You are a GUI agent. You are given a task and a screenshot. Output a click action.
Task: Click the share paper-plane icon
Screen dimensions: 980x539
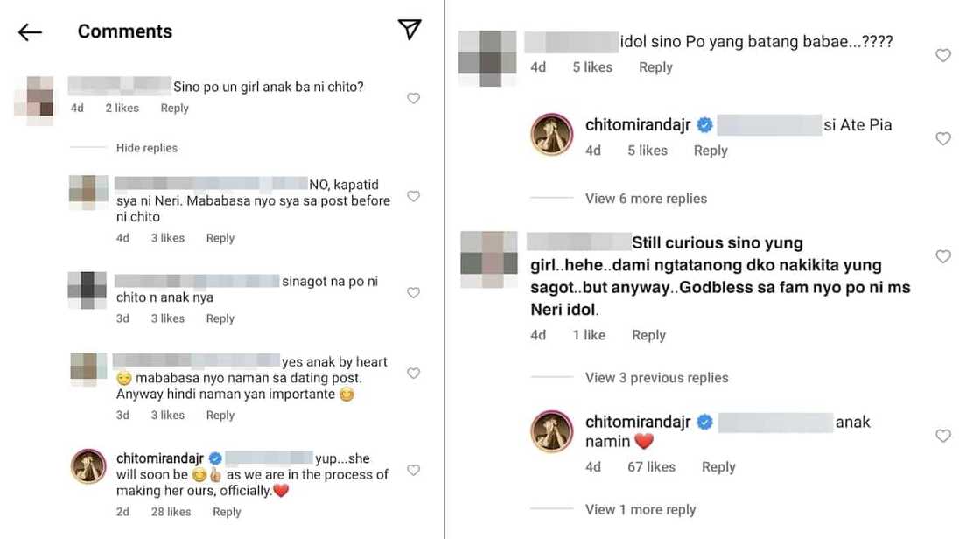point(408,29)
